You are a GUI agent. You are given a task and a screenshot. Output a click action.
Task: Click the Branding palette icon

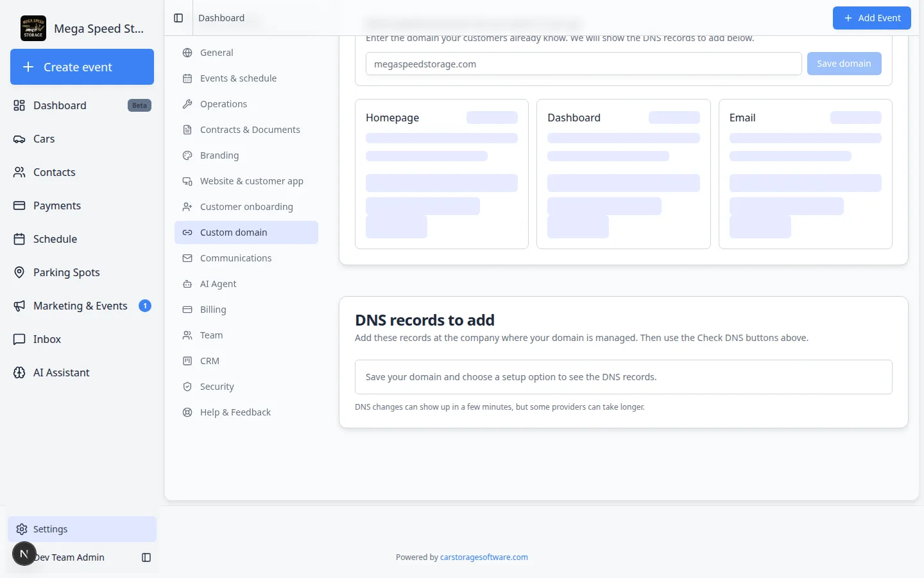pos(187,155)
